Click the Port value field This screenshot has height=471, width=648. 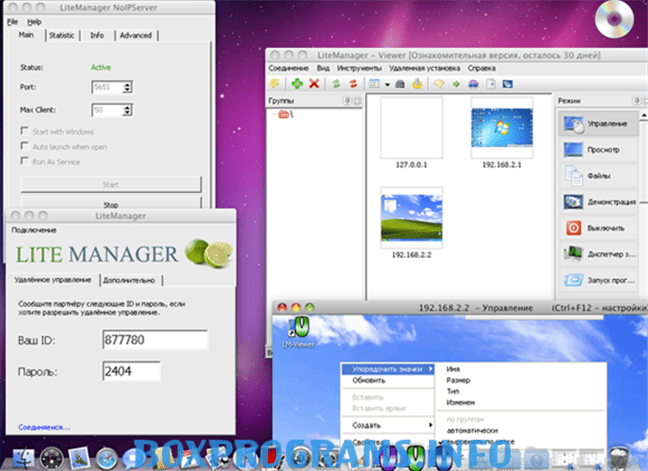click(107, 87)
